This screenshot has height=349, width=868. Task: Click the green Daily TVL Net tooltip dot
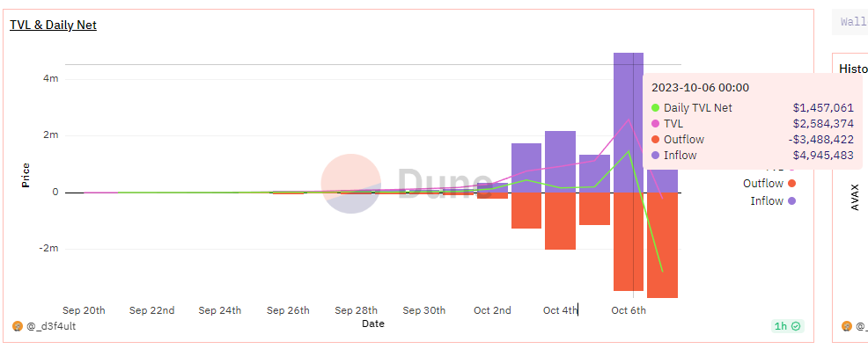656,108
